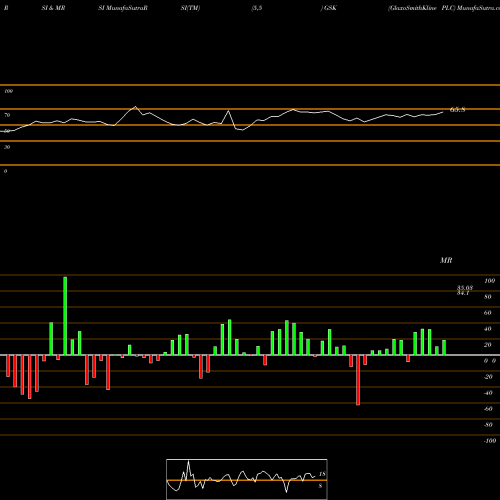Click the 'SI & MR' header text
This screenshot has width=500, height=500.
coord(53,8)
